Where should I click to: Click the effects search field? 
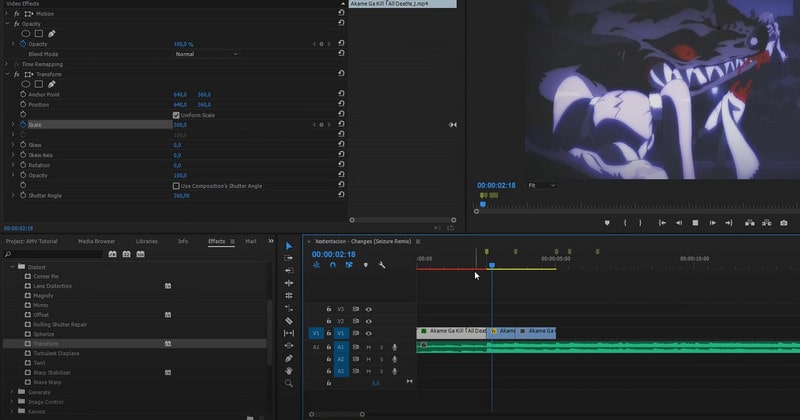click(x=54, y=254)
